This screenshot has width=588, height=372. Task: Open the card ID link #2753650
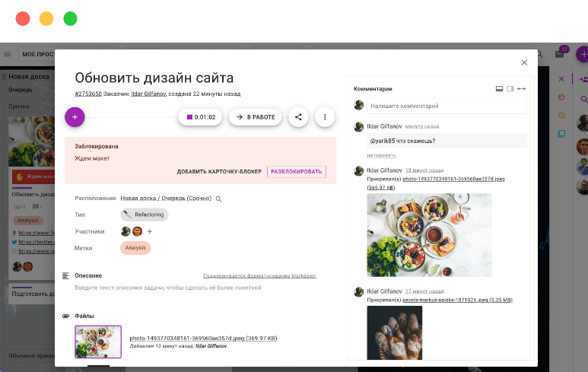pyautogui.click(x=88, y=94)
